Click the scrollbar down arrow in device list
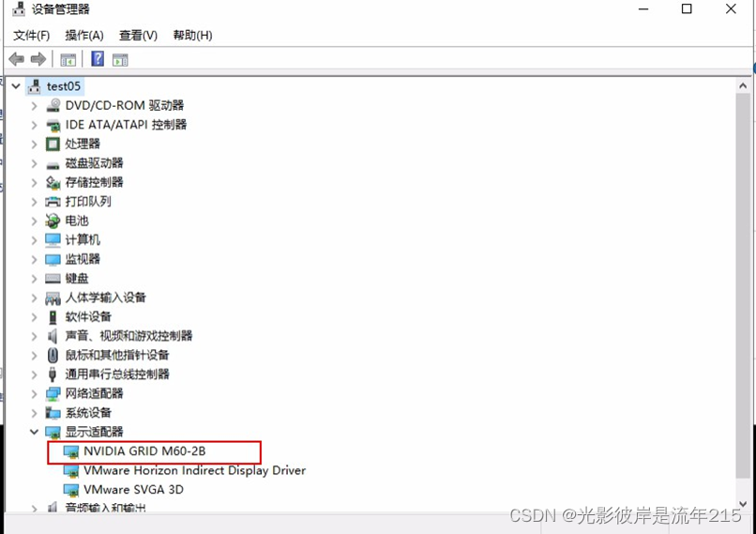The height and width of the screenshot is (534, 756). [x=743, y=504]
